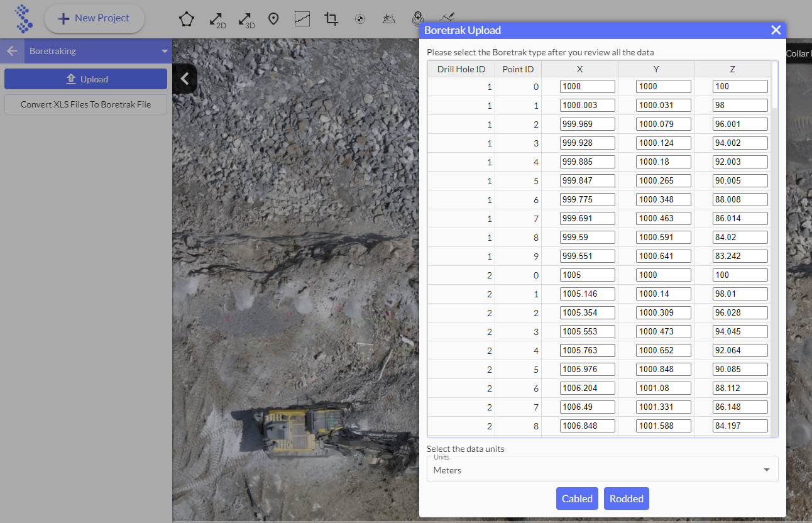Click the terrain surface tool icon
The width and height of the screenshot is (812, 523).
point(388,19)
